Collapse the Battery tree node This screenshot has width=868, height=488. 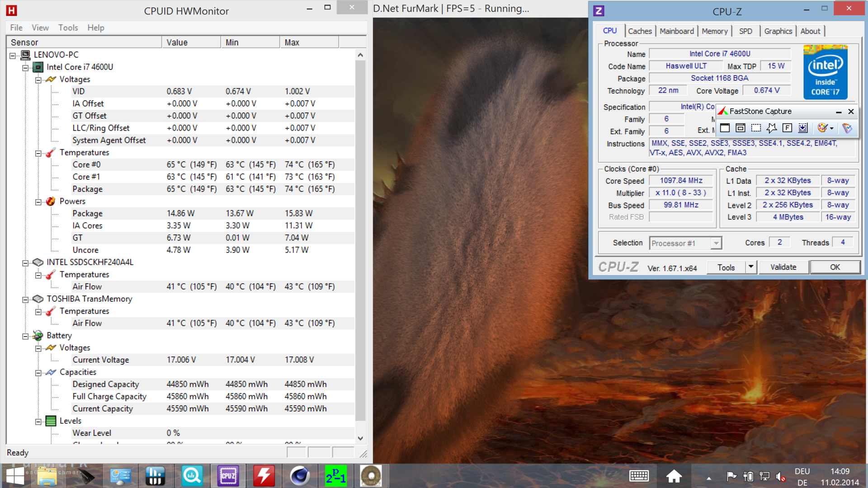26,336
